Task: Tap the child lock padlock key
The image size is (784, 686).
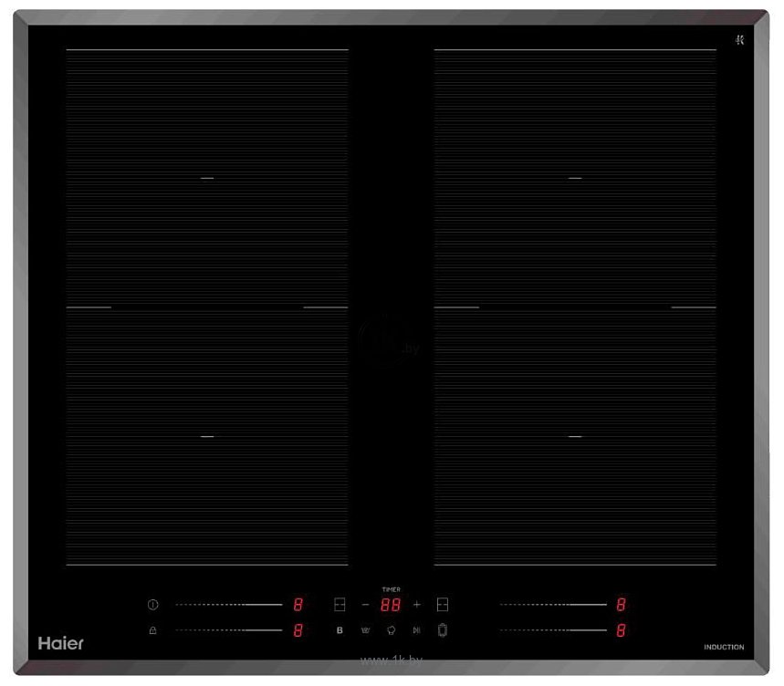Action: [x=153, y=630]
